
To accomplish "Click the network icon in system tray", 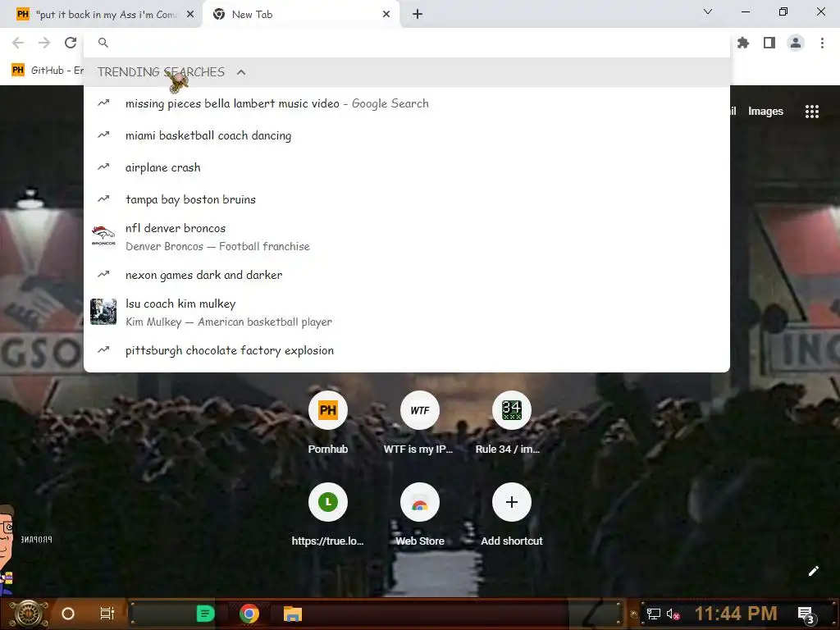I will point(653,614).
